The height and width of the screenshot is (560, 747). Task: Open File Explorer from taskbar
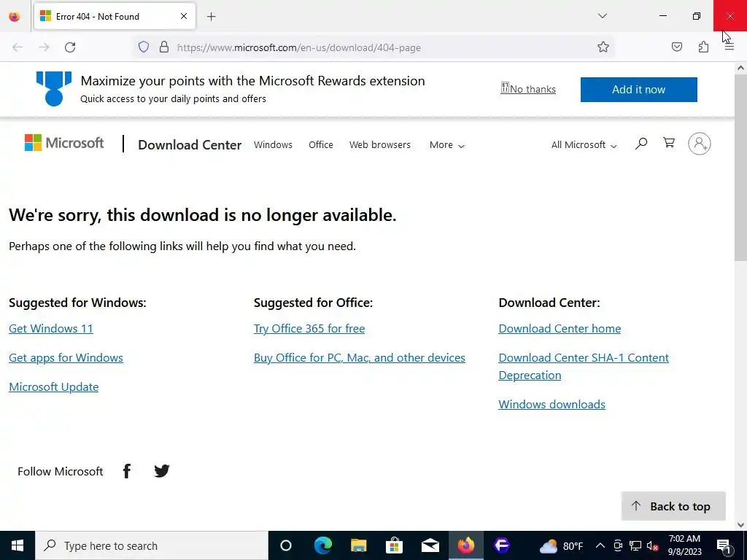pos(359,545)
